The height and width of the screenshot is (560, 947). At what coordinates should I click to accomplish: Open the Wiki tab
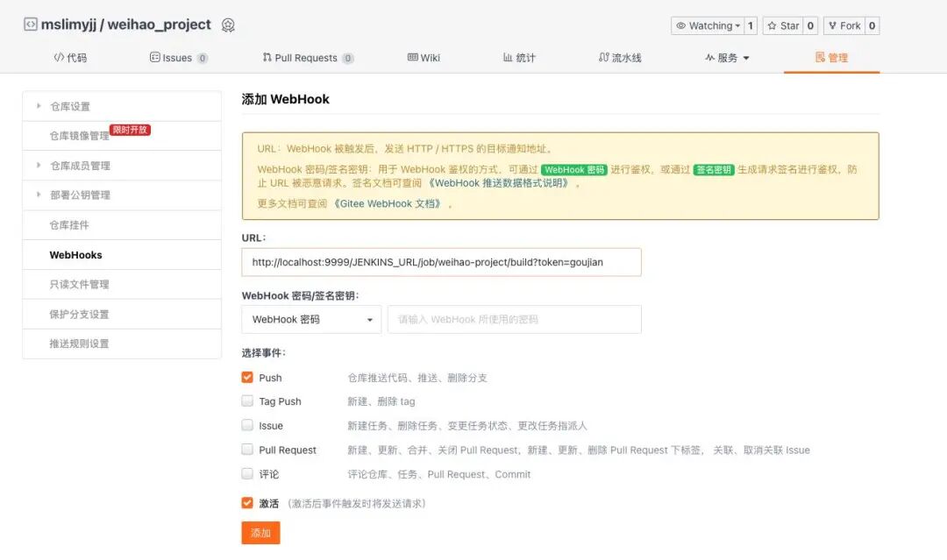(424, 58)
